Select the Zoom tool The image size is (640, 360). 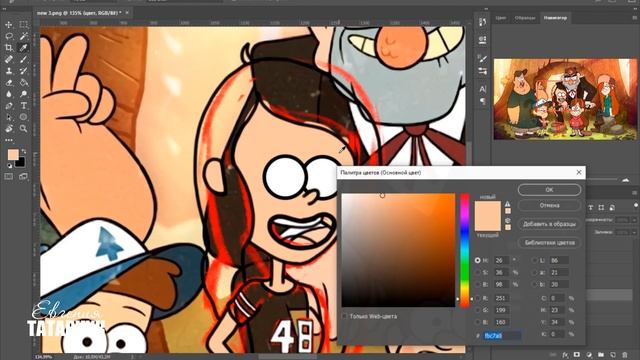(23, 129)
